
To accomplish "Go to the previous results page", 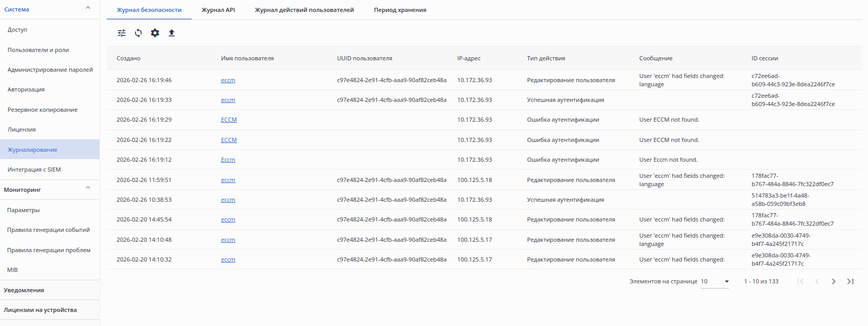I will coord(817,281).
